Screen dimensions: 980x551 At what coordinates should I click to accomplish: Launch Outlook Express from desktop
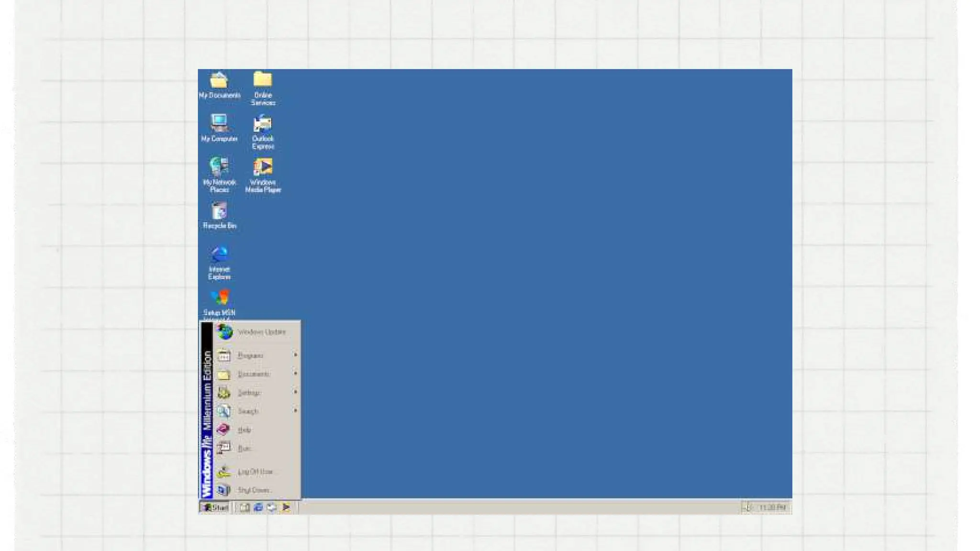pos(263,124)
